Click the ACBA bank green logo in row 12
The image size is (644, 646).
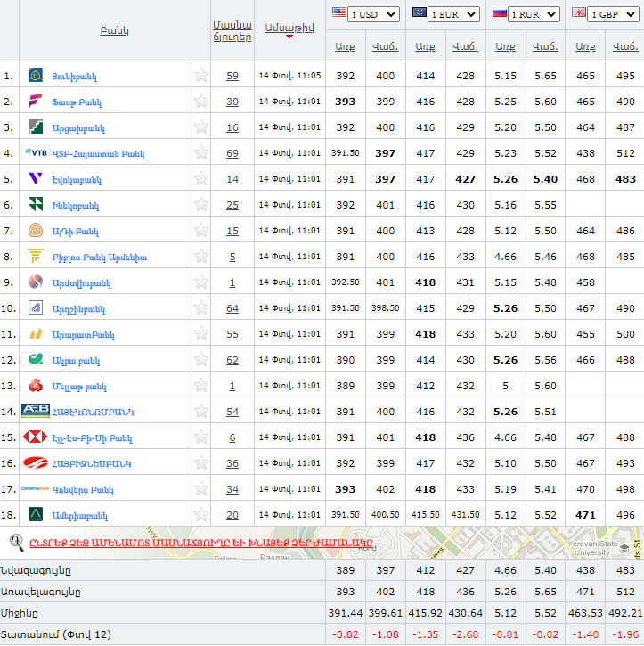[36, 359]
